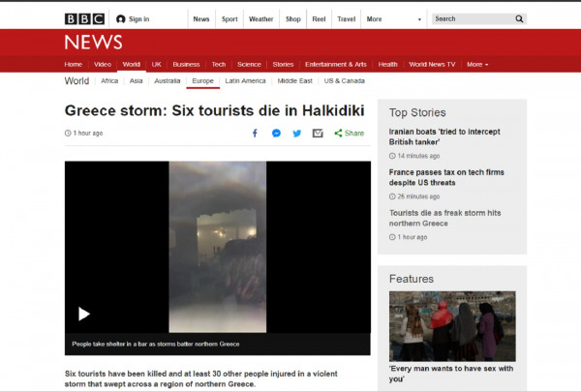Open the Share options
This screenshot has height=392, width=581.
click(349, 133)
